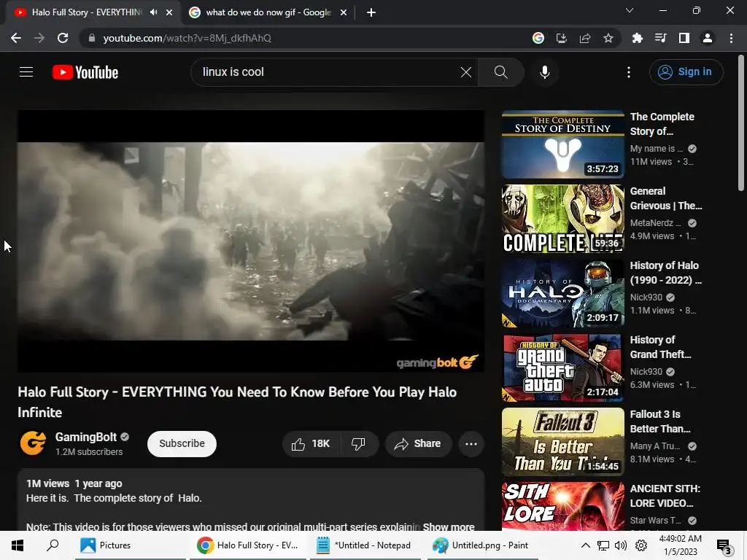Click the install app icon in address bar
Screen dimensions: 747x560
562,38
